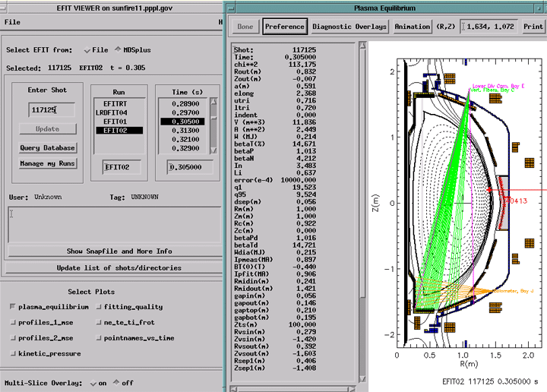The height and width of the screenshot is (392, 547).
Task: Click Show Snapfile and More Info
Action: click(119, 251)
